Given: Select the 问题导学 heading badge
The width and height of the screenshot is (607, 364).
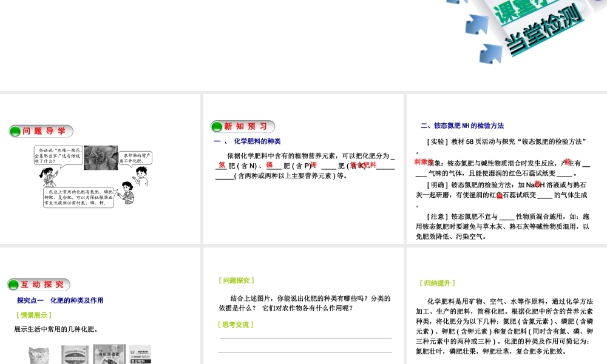Looking at the screenshot, I should pyautogui.click(x=41, y=131).
